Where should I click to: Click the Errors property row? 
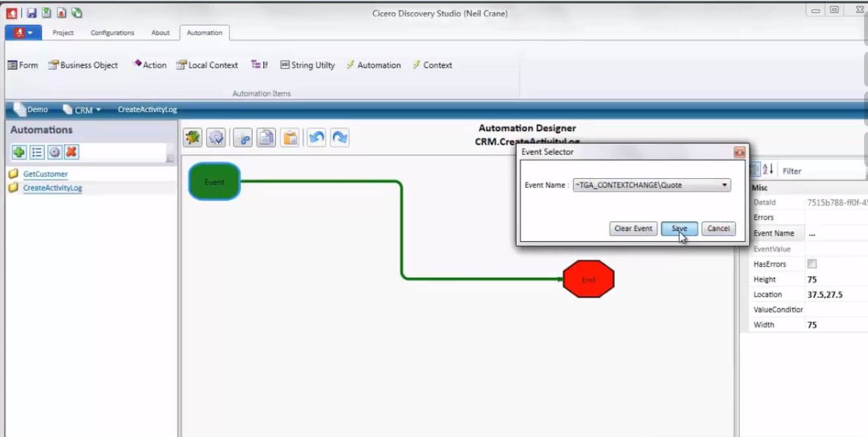(809, 218)
